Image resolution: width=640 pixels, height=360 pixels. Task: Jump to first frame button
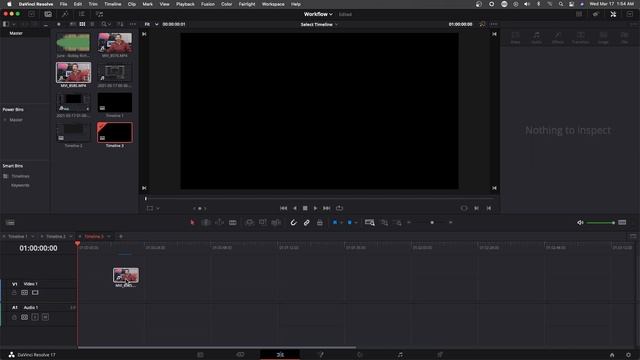283,208
